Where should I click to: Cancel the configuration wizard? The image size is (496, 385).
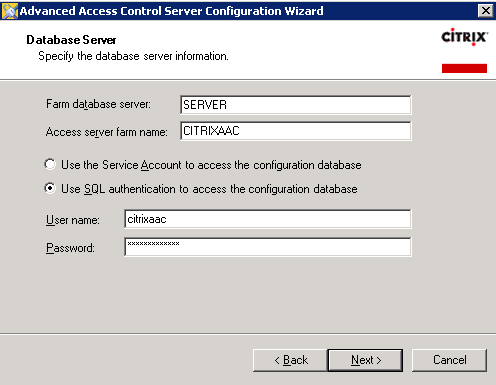pos(449,360)
